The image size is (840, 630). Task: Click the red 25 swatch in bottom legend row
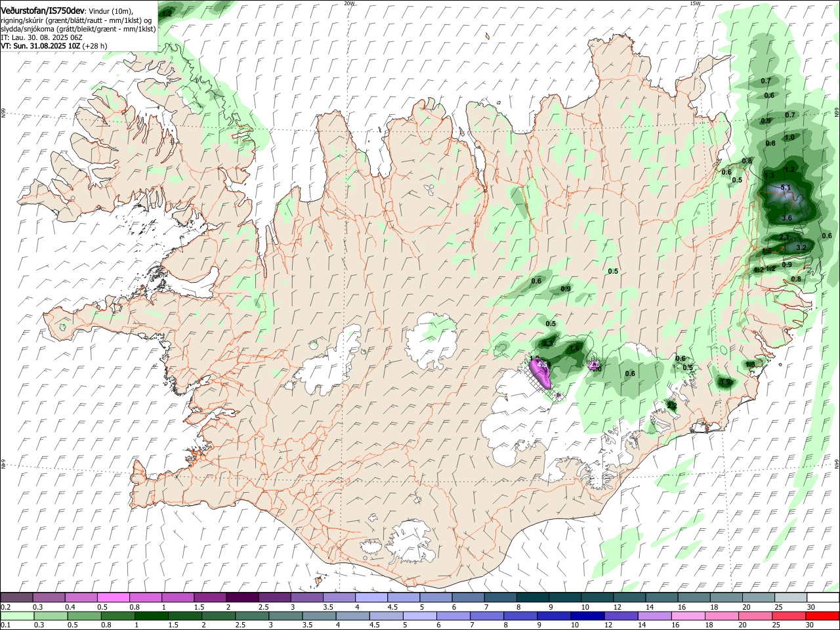pos(789,616)
